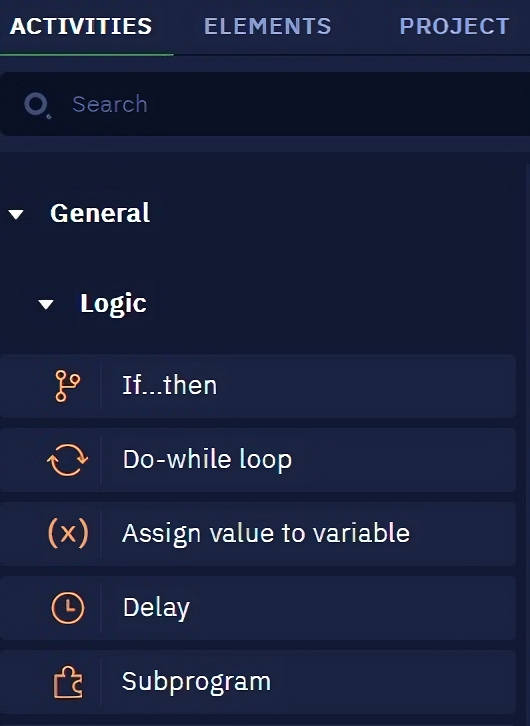Click the Do-while loop arrows icon
530x726 pixels.
68,460
